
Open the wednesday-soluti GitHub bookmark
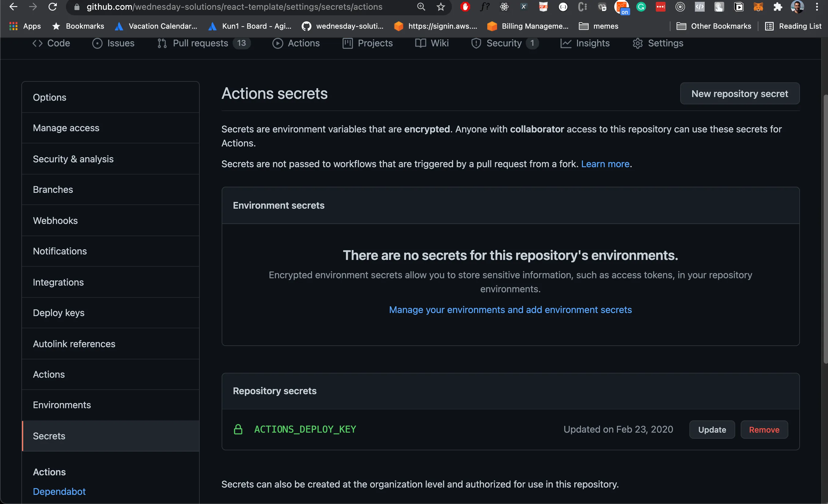point(343,26)
